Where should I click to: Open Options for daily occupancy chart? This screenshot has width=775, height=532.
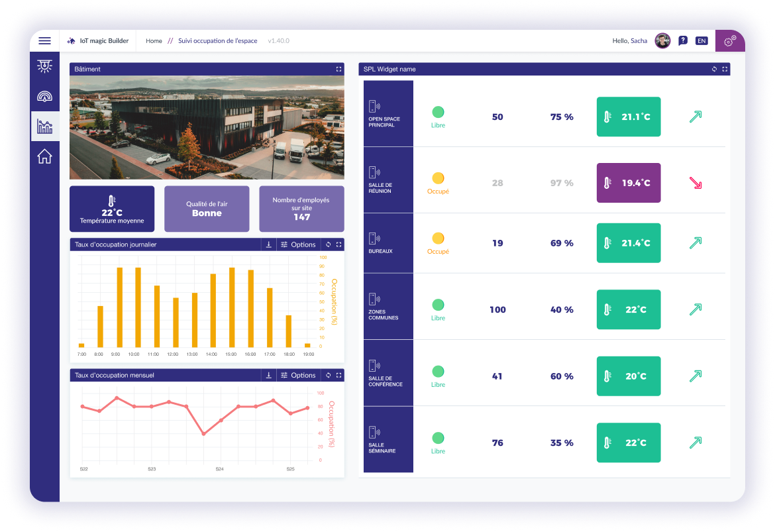298,244
